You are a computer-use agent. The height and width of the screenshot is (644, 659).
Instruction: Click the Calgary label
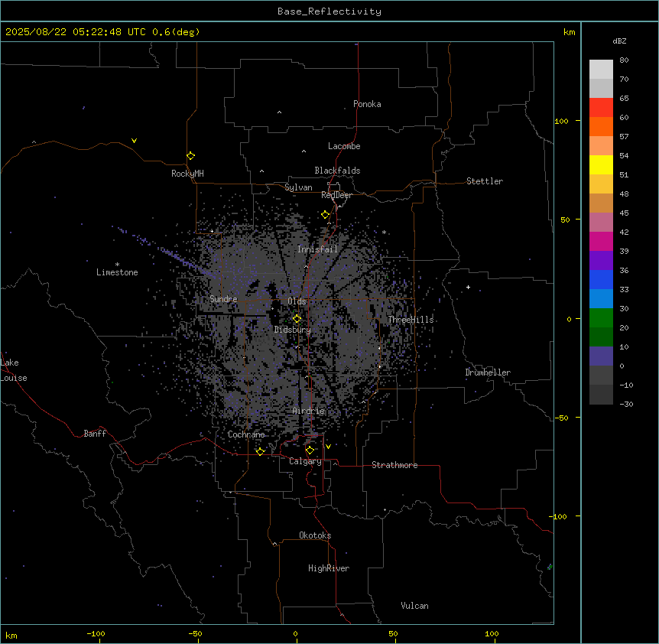(x=306, y=461)
